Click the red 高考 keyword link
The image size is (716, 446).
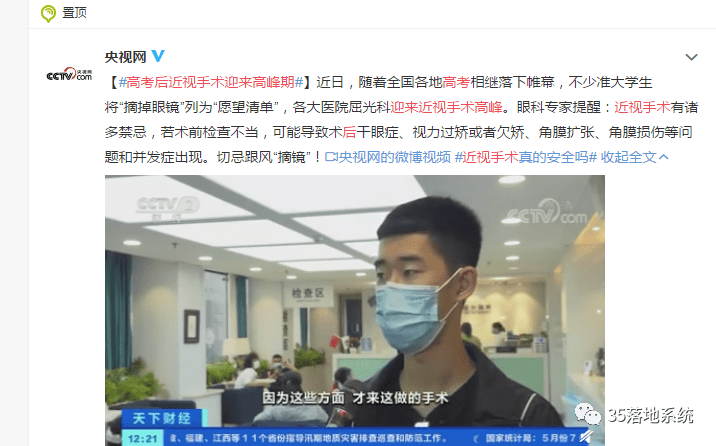456,82
